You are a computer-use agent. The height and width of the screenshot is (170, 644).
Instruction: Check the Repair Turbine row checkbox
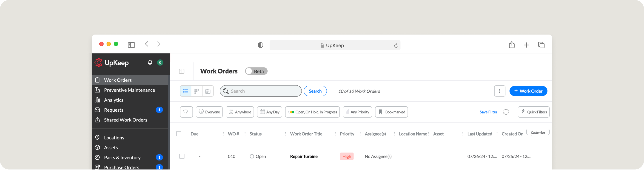[182, 156]
